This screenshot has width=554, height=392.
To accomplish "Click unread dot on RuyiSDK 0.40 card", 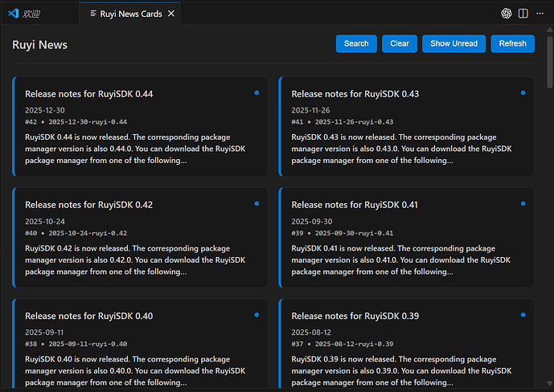I will (256, 315).
